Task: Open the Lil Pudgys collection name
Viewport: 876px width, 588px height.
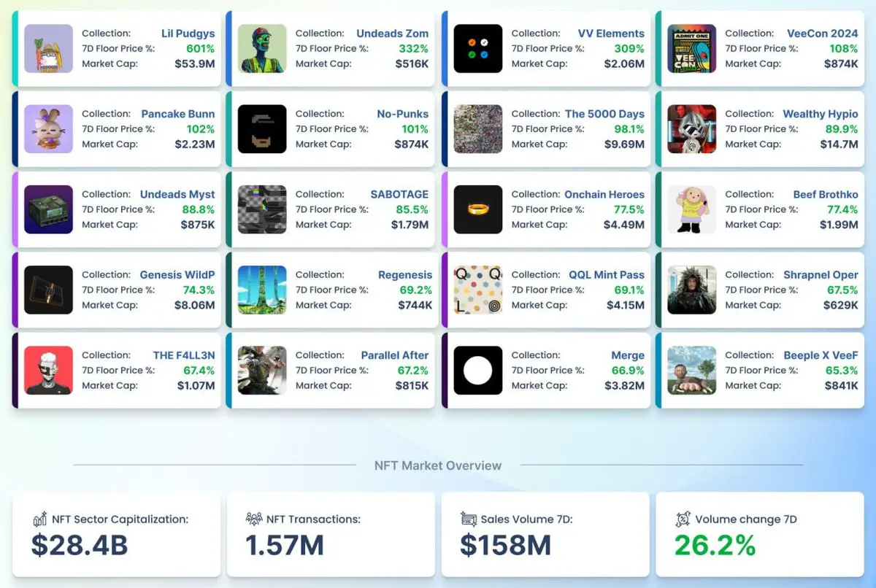Action: pyautogui.click(x=188, y=34)
